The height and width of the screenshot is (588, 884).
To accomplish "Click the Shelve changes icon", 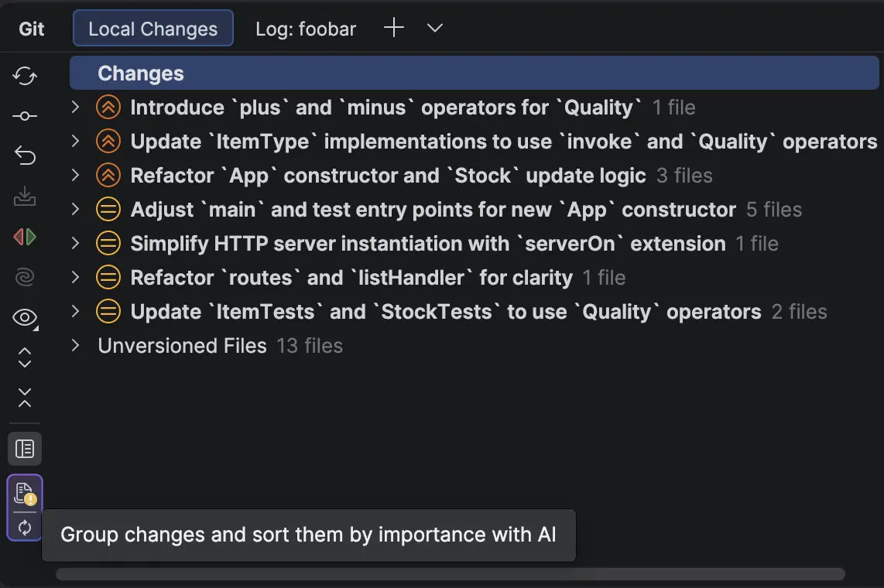I will pyautogui.click(x=25, y=197).
